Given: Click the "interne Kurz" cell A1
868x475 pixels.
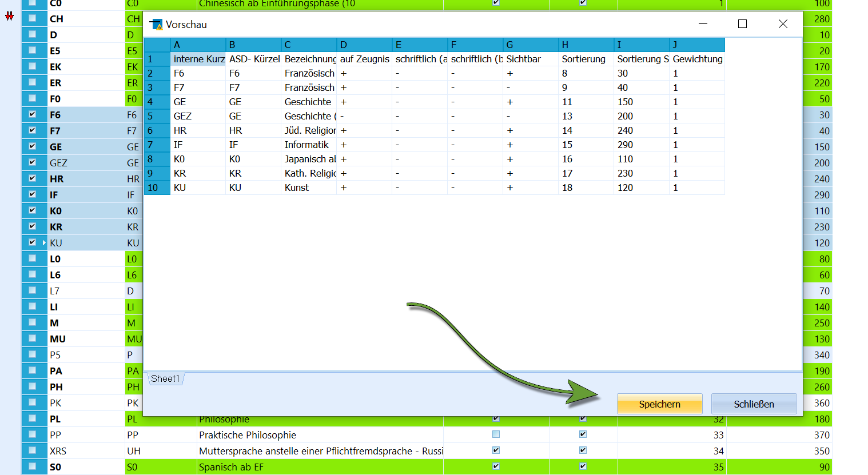Looking at the screenshot, I should [x=198, y=59].
